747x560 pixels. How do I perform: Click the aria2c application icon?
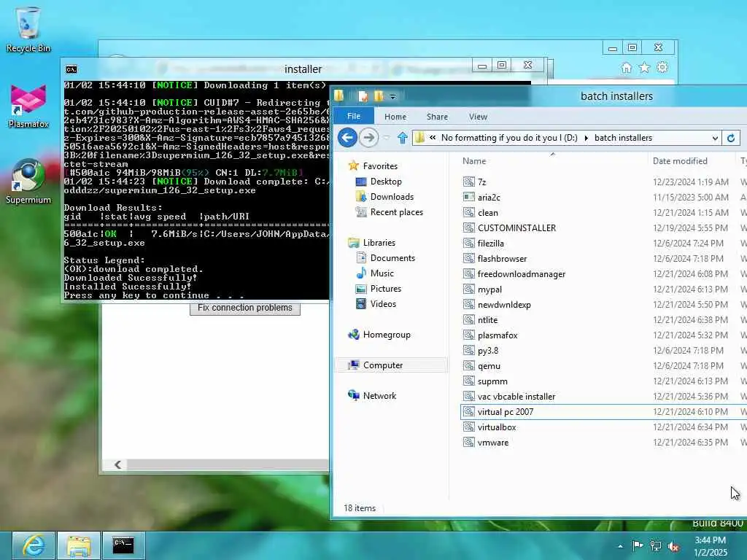click(x=469, y=197)
